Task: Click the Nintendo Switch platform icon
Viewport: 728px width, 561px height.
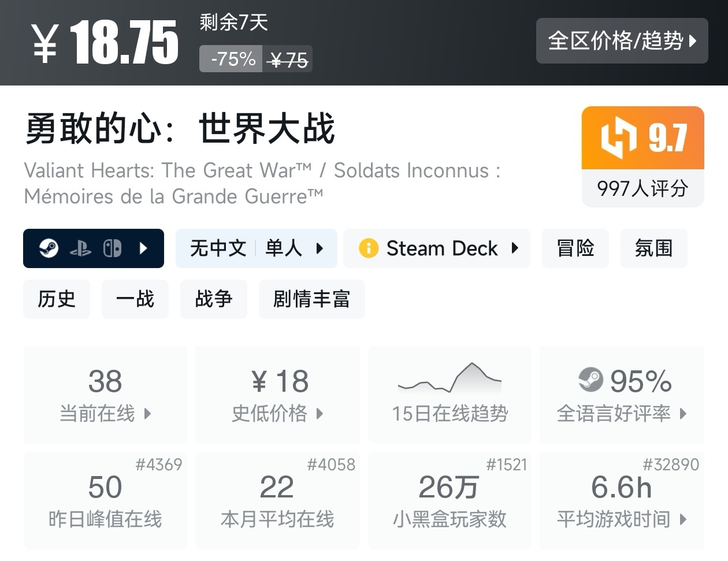Action: click(112, 248)
